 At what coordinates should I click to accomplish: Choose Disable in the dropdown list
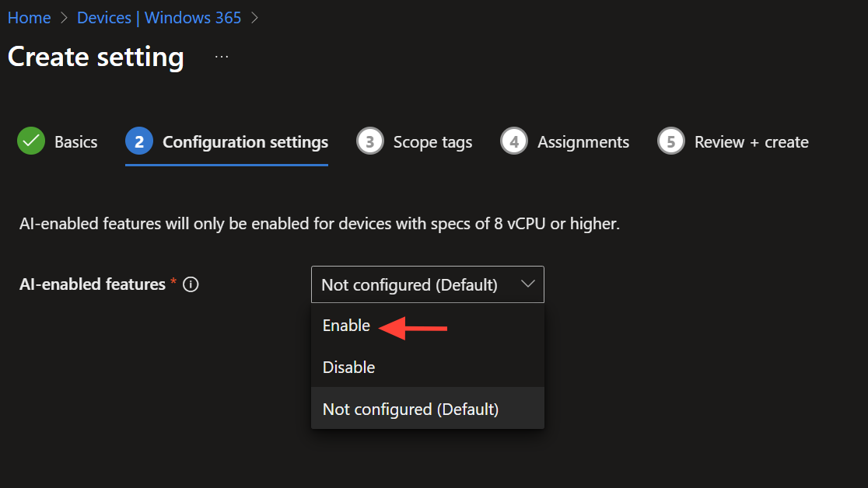tap(348, 368)
